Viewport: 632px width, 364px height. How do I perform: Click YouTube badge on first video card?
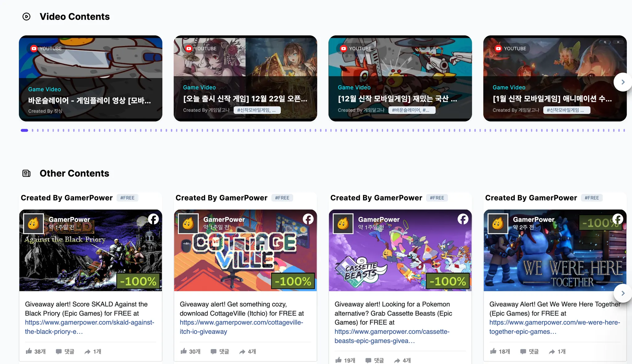[47, 49]
